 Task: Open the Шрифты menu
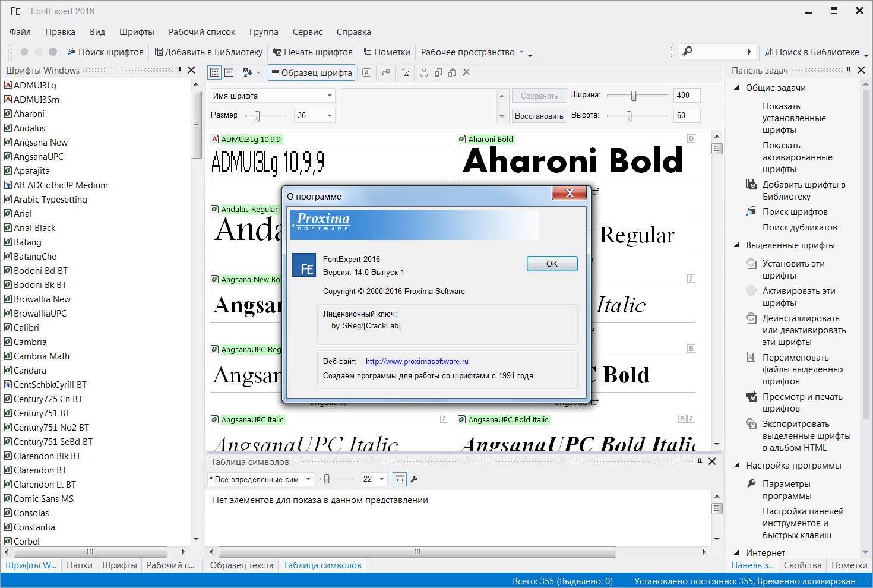tap(137, 31)
